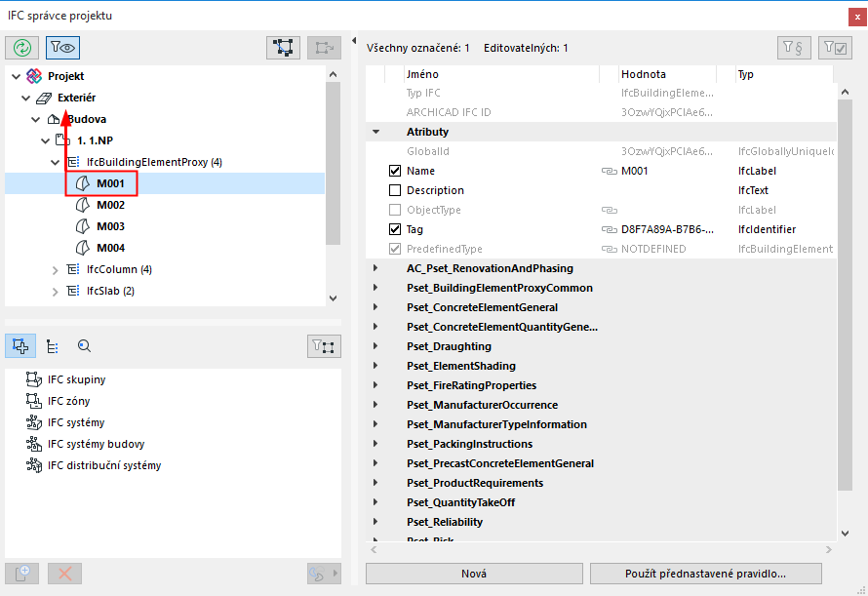The width and height of the screenshot is (868, 596).
Task: Click the green refresh/update icon
Action: [x=22, y=47]
